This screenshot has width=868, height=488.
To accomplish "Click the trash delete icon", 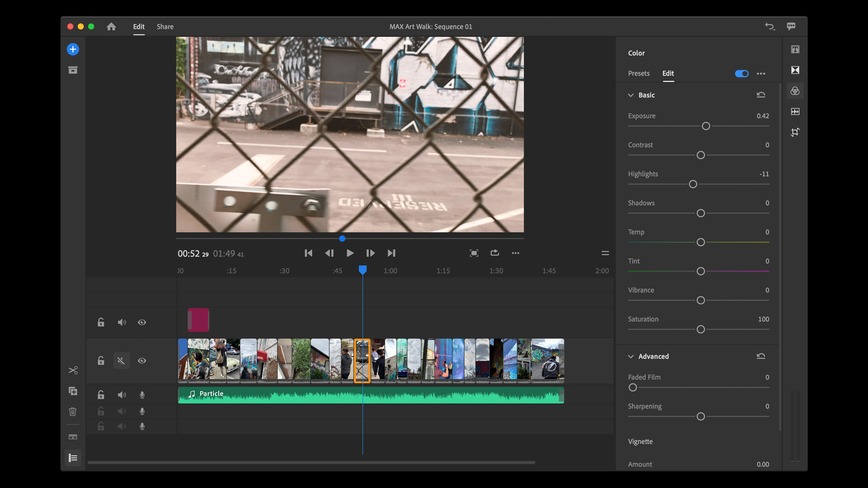I will (73, 412).
